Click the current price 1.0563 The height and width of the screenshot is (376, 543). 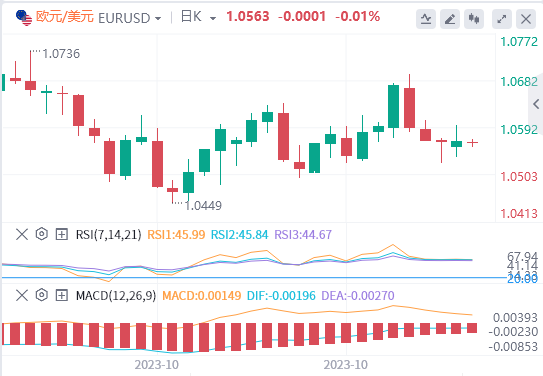pos(248,17)
